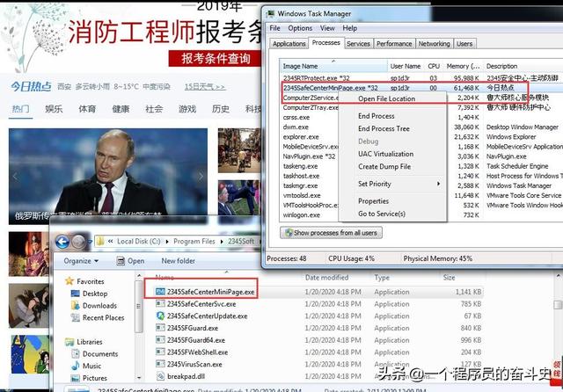The width and height of the screenshot is (563, 392).
Task: Click the recent locations dropdown arrow
Action: (x=90, y=242)
